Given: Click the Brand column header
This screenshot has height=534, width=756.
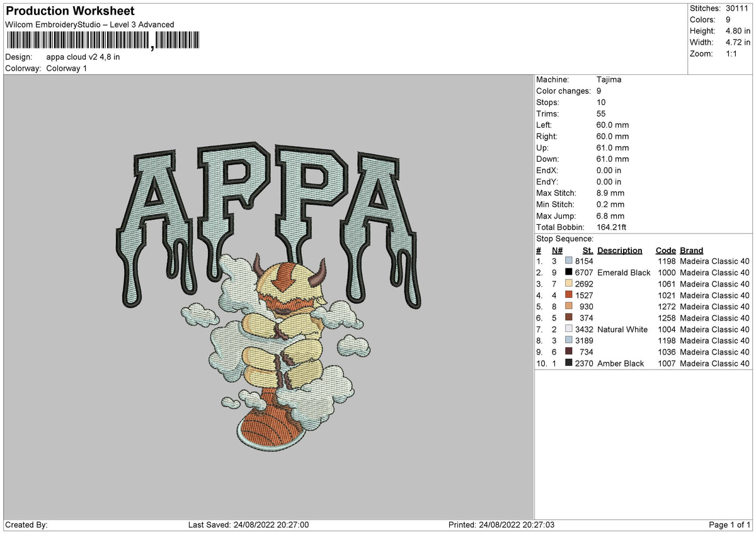Looking at the screenshot, I should (x=691, y=250).
